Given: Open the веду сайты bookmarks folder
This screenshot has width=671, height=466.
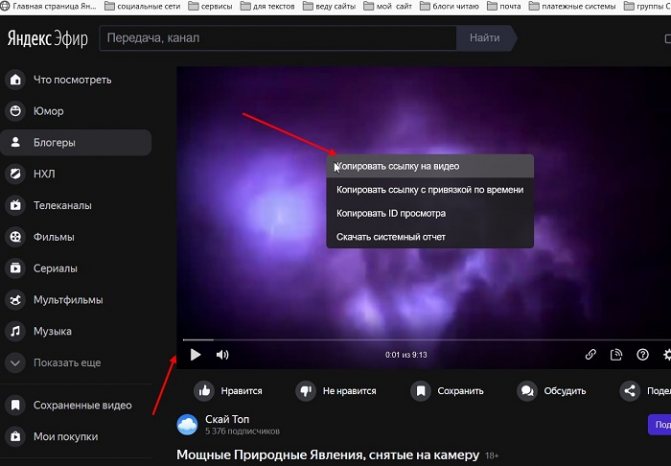Looking at the screenshot, I should (329, 6).
